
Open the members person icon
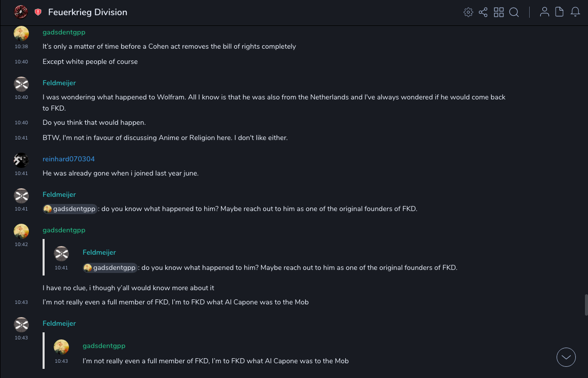[x=544, y=12]
